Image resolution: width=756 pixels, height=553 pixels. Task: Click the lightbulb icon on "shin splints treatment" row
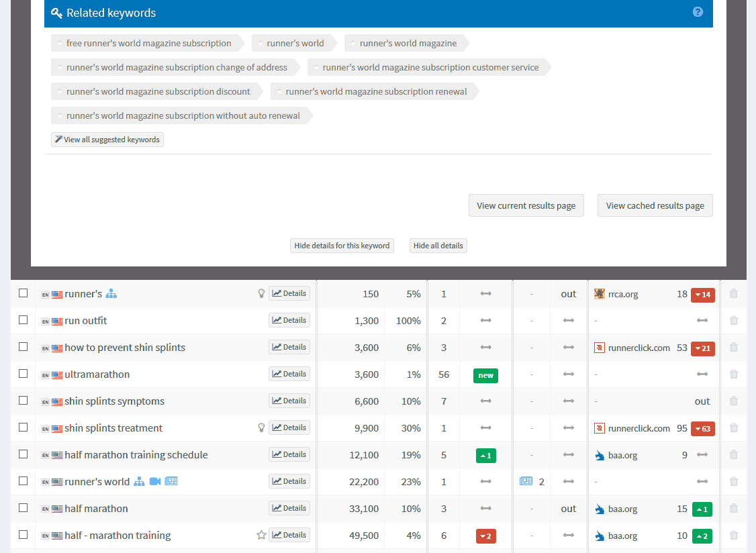(261, 427)
